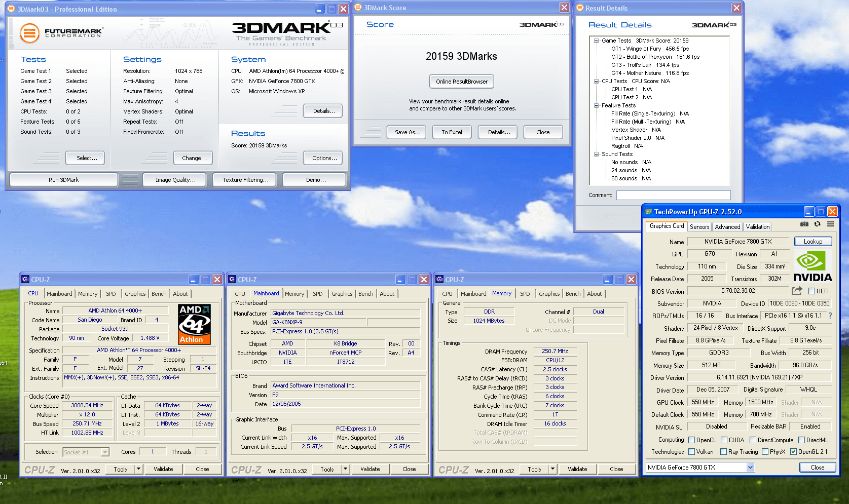The width and height of the screenshot is (849, 504).
Task: Toggle the CUDA checkbox
Action: click(724, 440)
